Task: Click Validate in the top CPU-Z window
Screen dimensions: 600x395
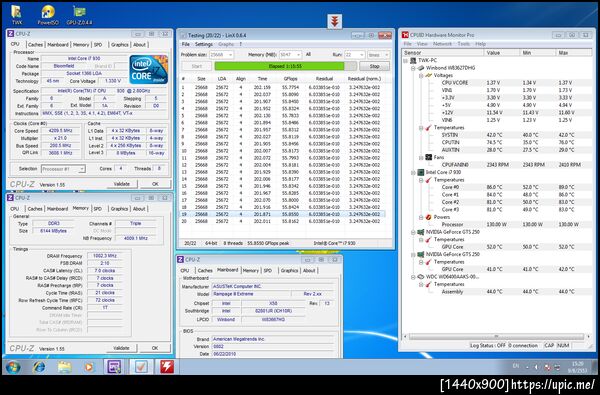Action: [x=122, y=184]
